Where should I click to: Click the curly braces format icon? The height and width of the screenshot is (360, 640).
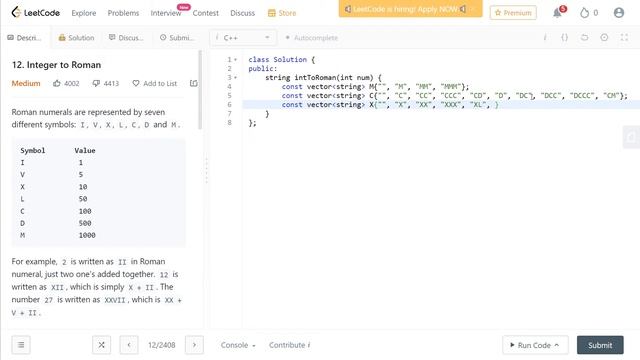(x=564, y=38)
